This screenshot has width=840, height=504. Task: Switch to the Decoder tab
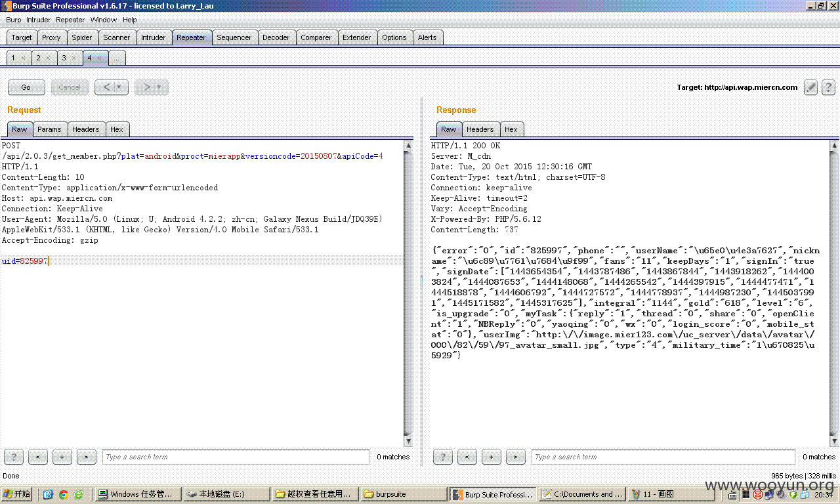coord(276,37)
